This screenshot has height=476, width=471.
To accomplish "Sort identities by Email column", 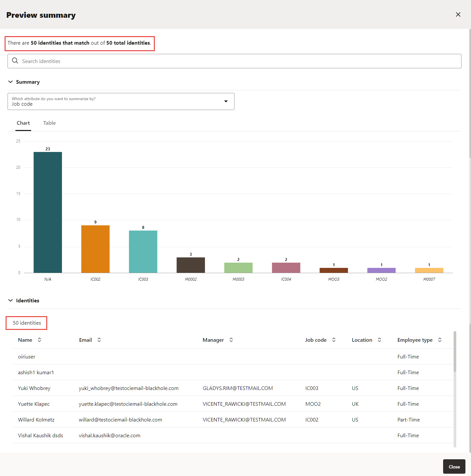I will (x=99, y=340).
